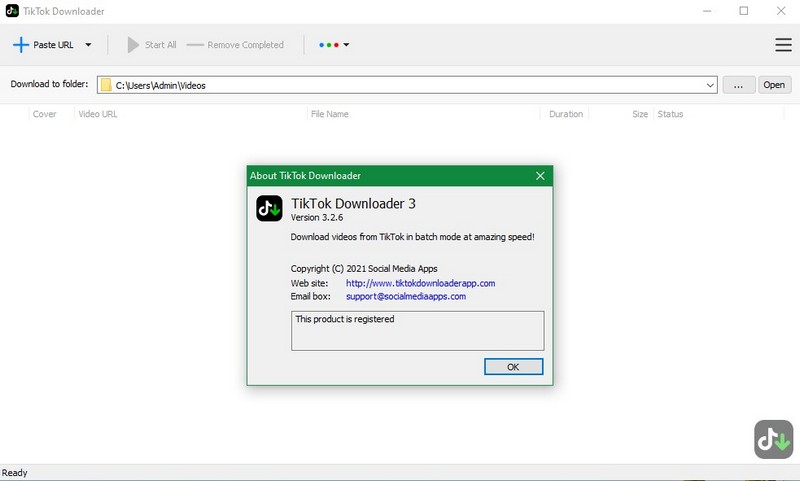Click the 'This product is registered' text box
Screen dimensions: 800x481
click(x=417, y=331)
